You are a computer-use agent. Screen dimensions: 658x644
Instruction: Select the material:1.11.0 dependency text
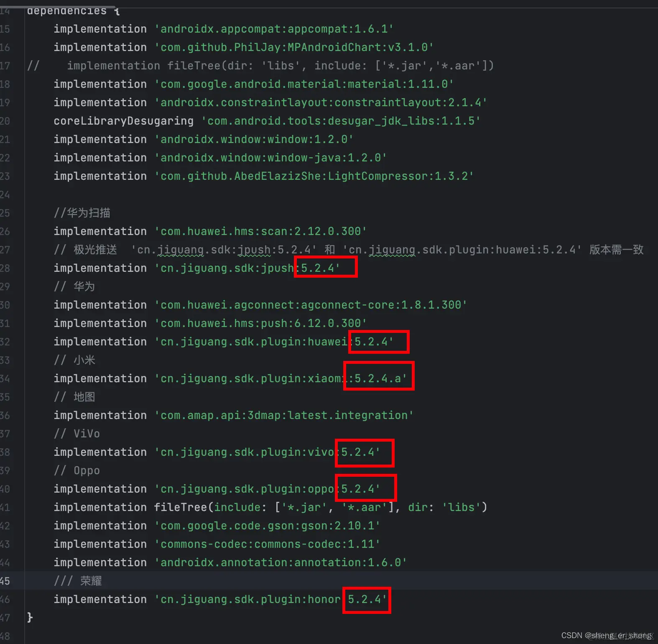(x=304, y=84)
